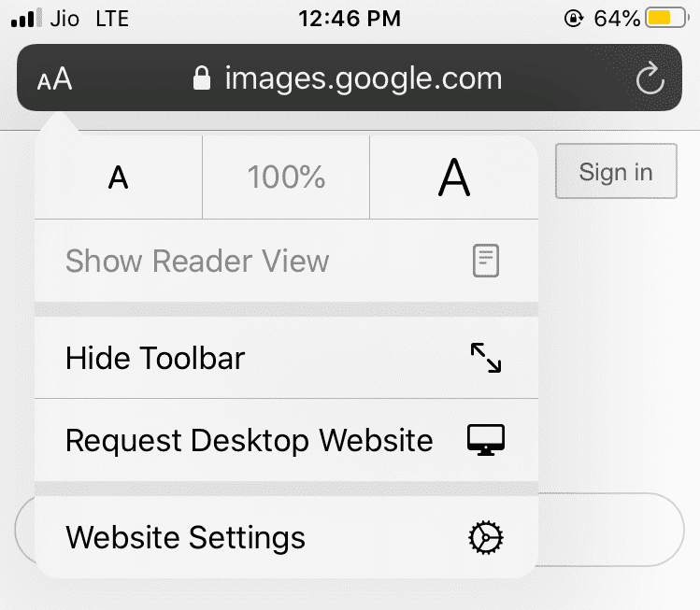Reset zoom by tapping 100%

(x=286, y=177)
